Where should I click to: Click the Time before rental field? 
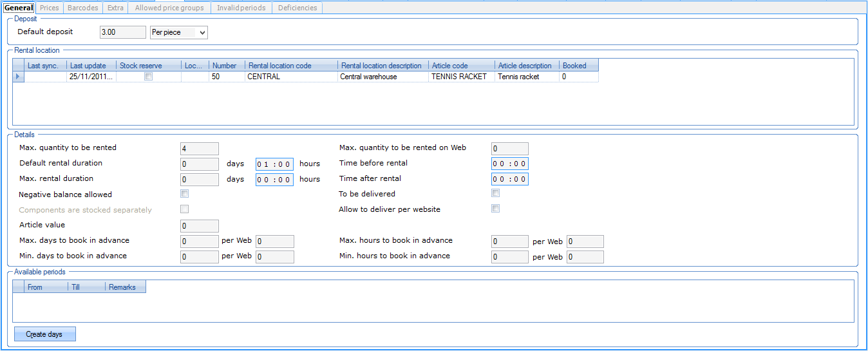coord(509,164)
